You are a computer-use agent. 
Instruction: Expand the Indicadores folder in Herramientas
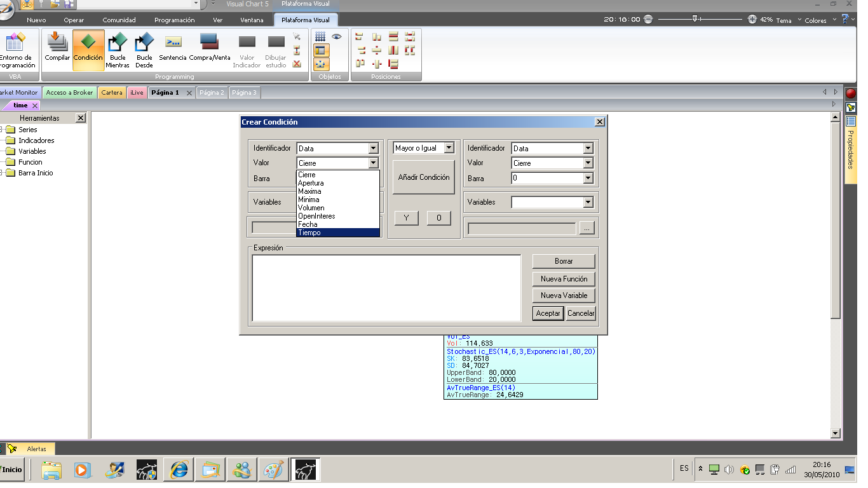tap(36, 140)
